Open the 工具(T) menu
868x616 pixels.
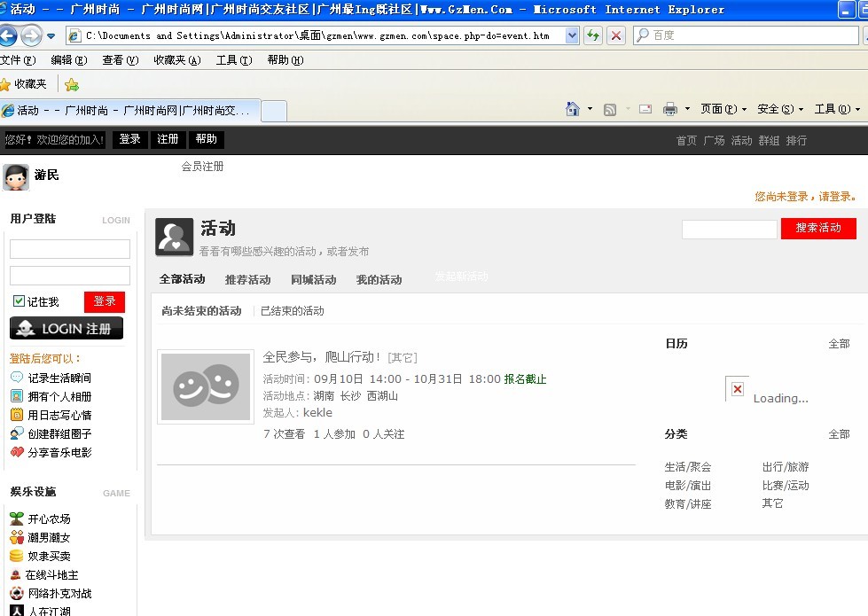click(234, 59)
